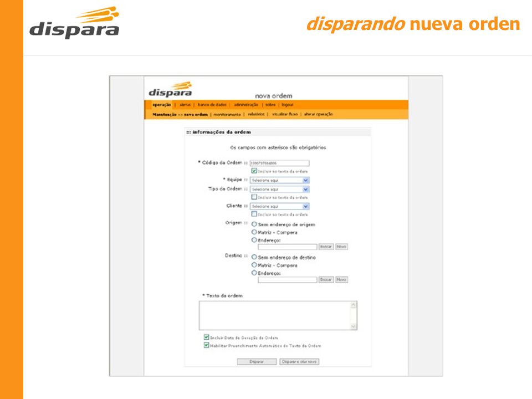Screen dimensions: 532x399
Task: Select Matriz - Compera for Origem
Action: pyautogui.click(x=254, y=232)
